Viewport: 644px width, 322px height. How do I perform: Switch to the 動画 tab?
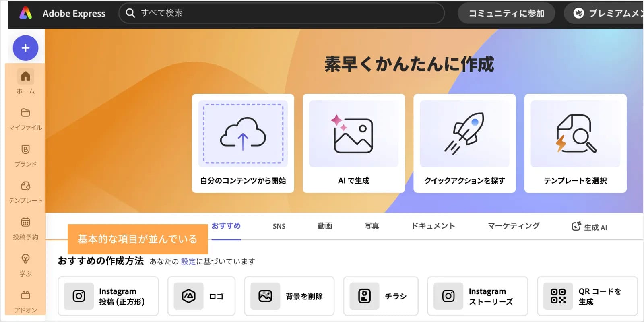[325, 226]
